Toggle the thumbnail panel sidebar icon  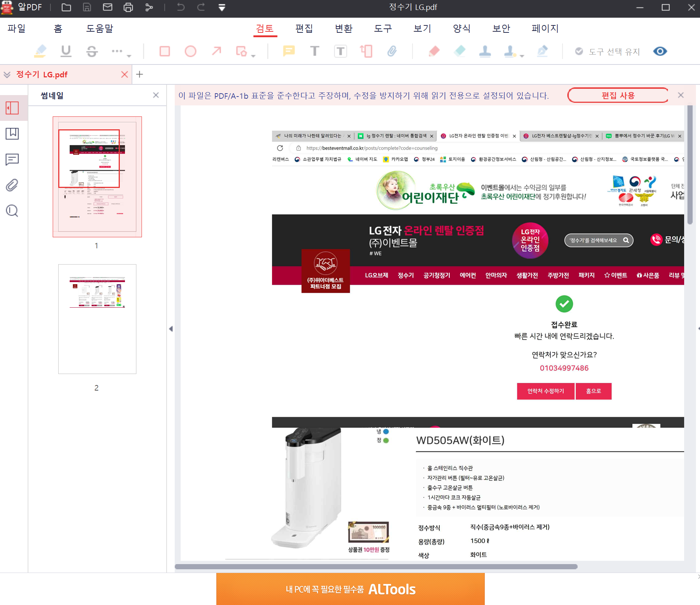tap(13, 108)
